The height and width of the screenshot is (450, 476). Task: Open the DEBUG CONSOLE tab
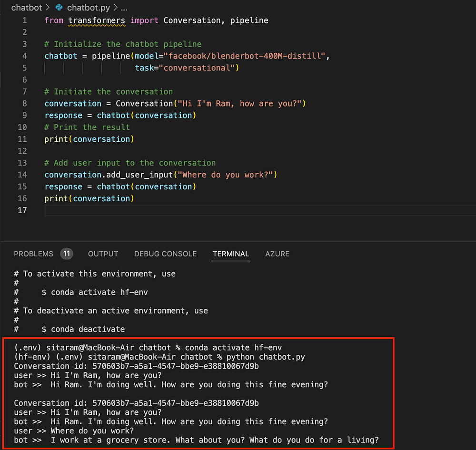click(x=166, y=254)
